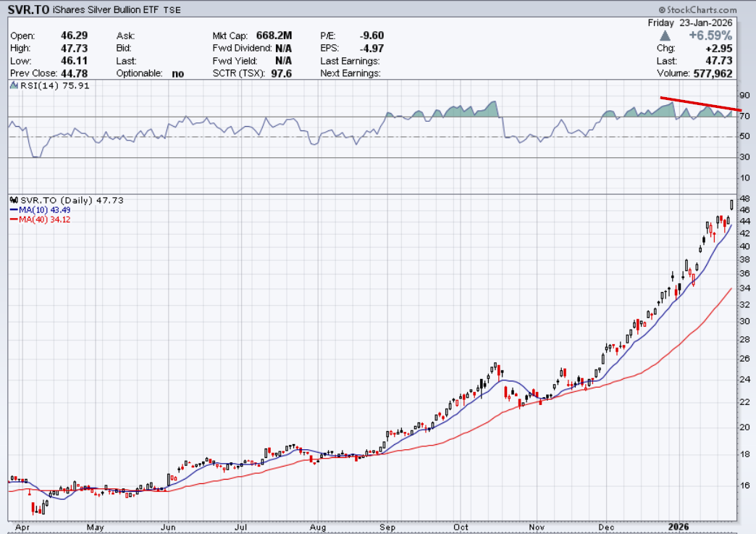Click the RSI area-chart icon beside RSI(14)
This screenshot has width=756, height=534.
(14, 86)
